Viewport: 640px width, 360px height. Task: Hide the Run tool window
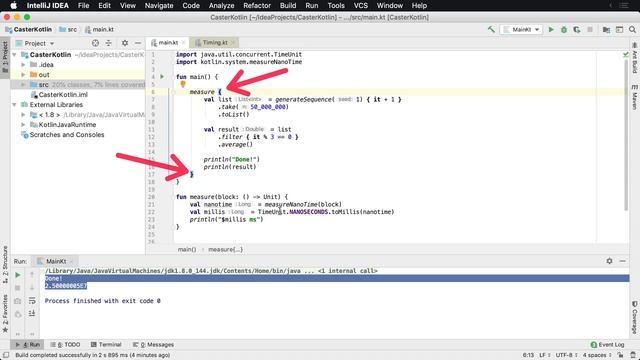click(x=622, y=261)
